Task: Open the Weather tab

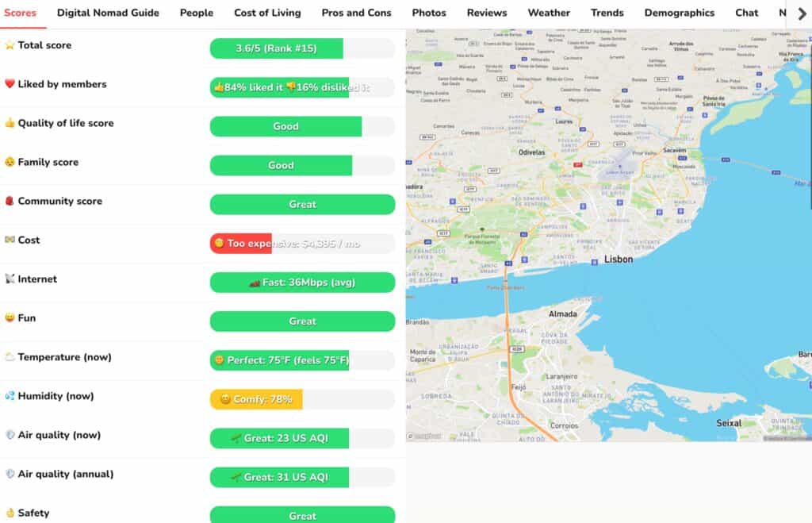Action: (548, 13)
